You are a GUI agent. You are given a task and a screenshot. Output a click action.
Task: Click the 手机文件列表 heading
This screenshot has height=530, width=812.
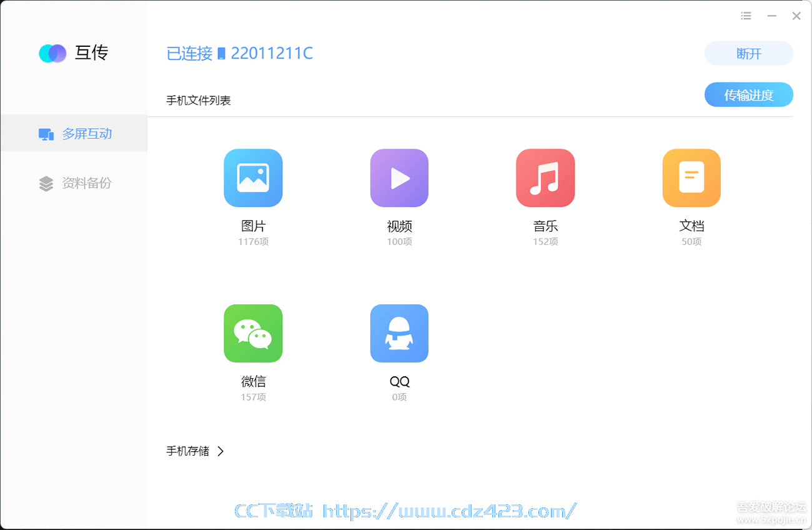point(199,101)
